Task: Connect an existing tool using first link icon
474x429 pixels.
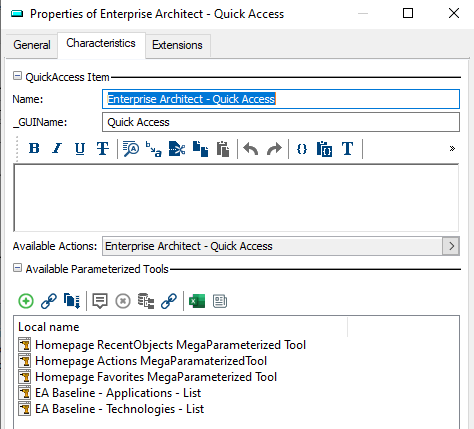Action: [x=49, y=301]
